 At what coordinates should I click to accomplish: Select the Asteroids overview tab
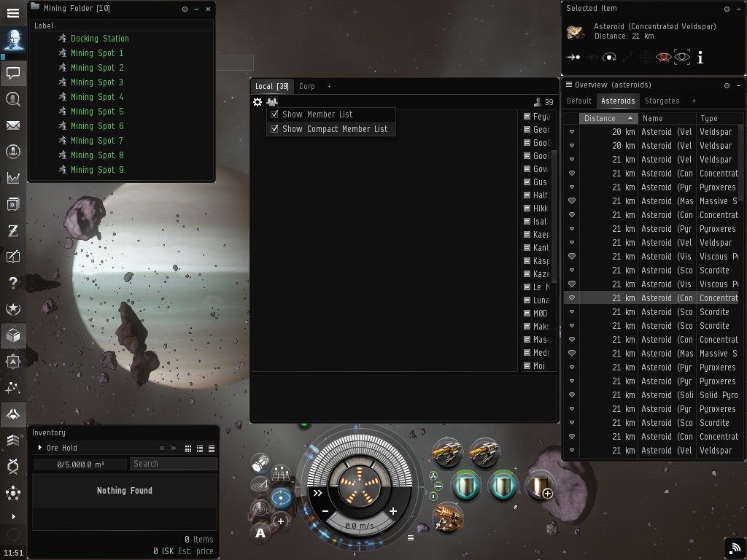tap(618, 101)
